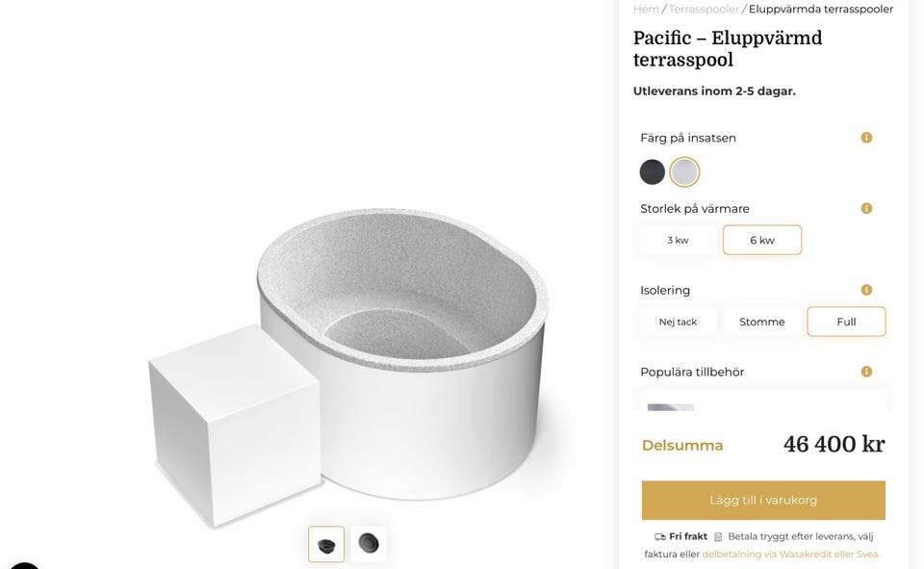The image size is (924, 569).
Task: Select the black insert color swatch
Action: pos(653,172)
